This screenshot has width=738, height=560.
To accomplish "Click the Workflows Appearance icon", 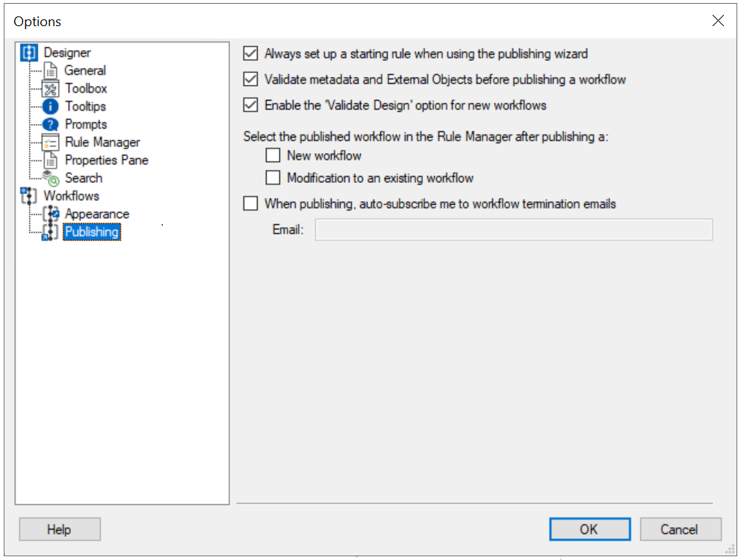I will coord(51,214).
